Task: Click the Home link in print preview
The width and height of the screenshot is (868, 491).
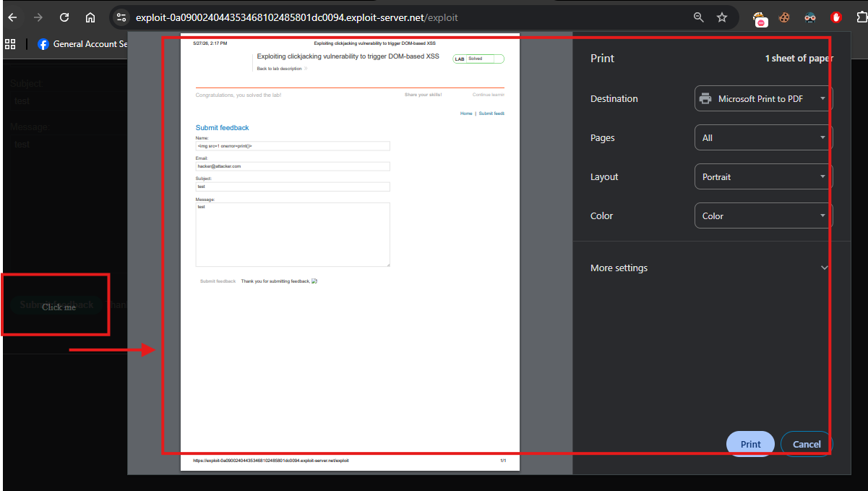Action: (x=466, y=114)
